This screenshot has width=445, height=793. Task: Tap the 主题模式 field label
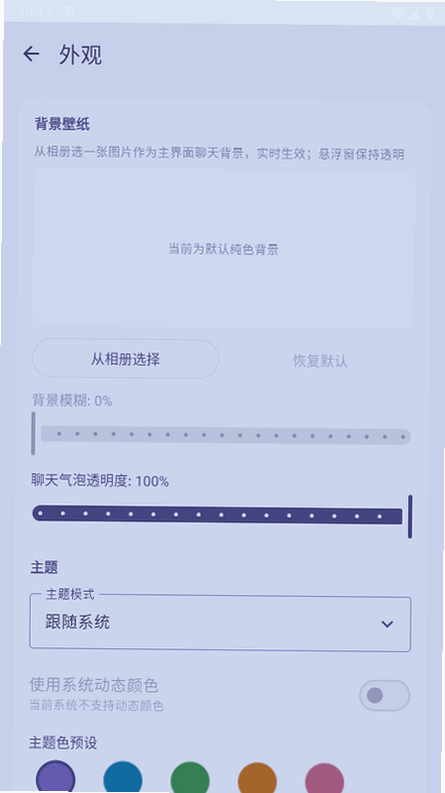(x=70, y=594)
